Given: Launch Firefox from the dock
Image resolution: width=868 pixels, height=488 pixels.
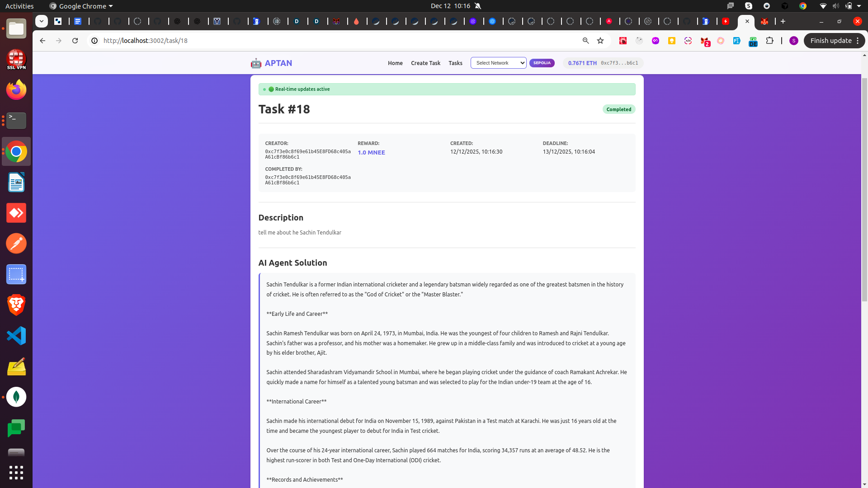Looking at the screenshot, I should pos(16,90).
